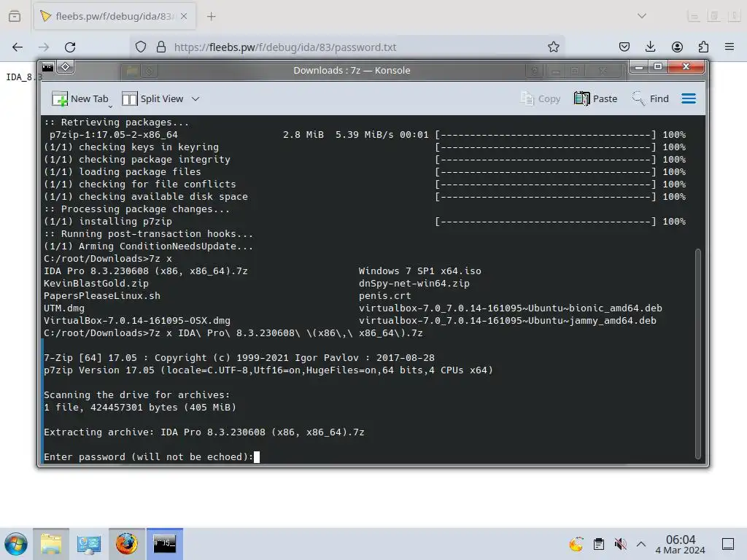Viewport: 747px width, 560px height.
Task: Open the clock showing 06:04
Action: (x=681, y=544)
